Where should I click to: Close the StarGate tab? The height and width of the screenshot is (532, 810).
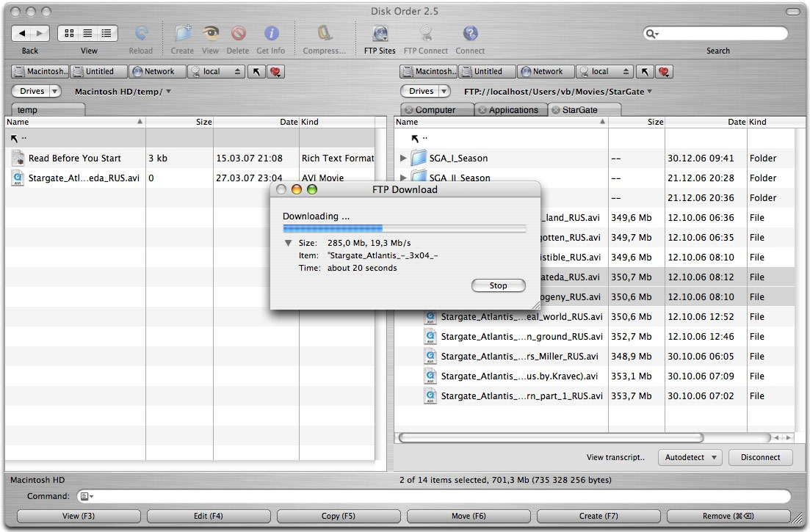coord(555,110)
